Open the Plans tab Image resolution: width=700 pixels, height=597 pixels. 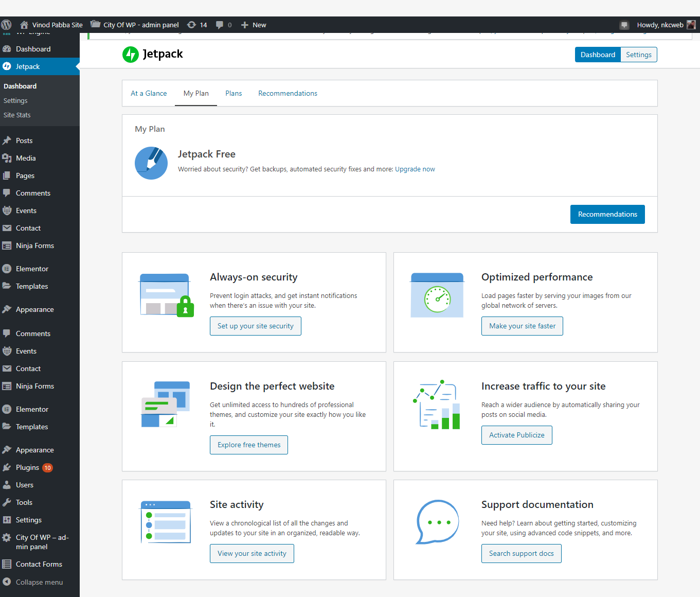pos(234,93)
